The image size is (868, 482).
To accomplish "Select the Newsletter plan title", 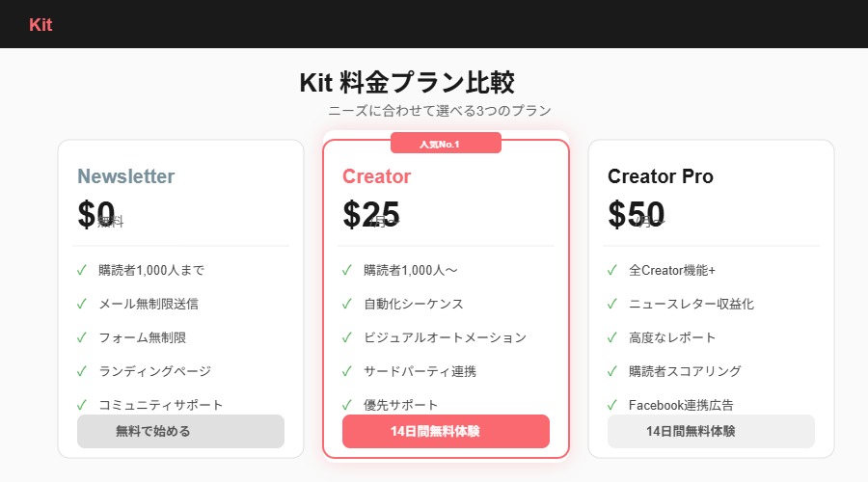I will (x=126, y=176).
